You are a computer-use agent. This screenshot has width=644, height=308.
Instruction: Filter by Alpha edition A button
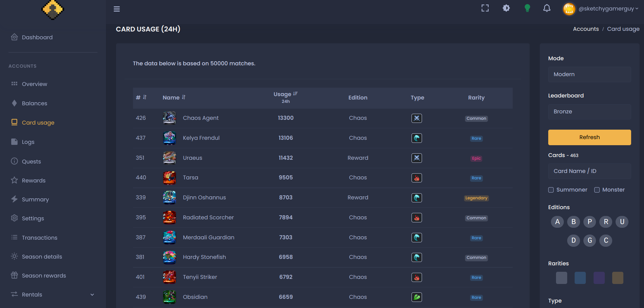point(557,222)
